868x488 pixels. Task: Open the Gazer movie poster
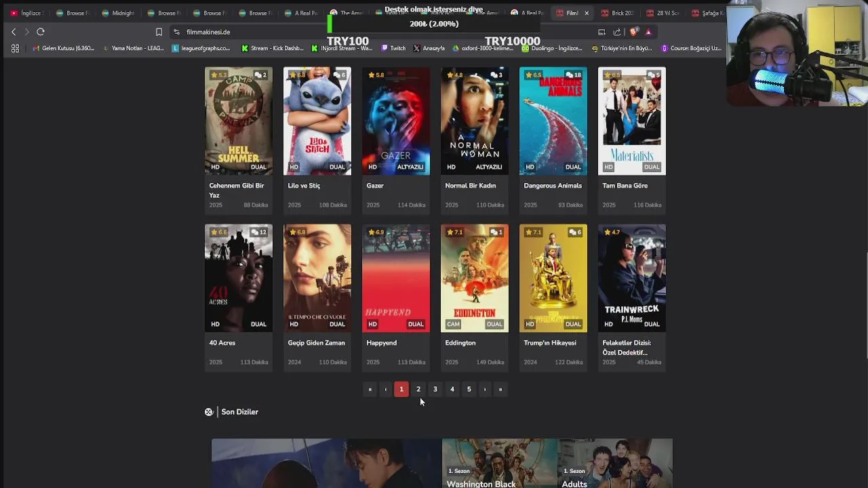pyautogui.click(x=396, y=121)
